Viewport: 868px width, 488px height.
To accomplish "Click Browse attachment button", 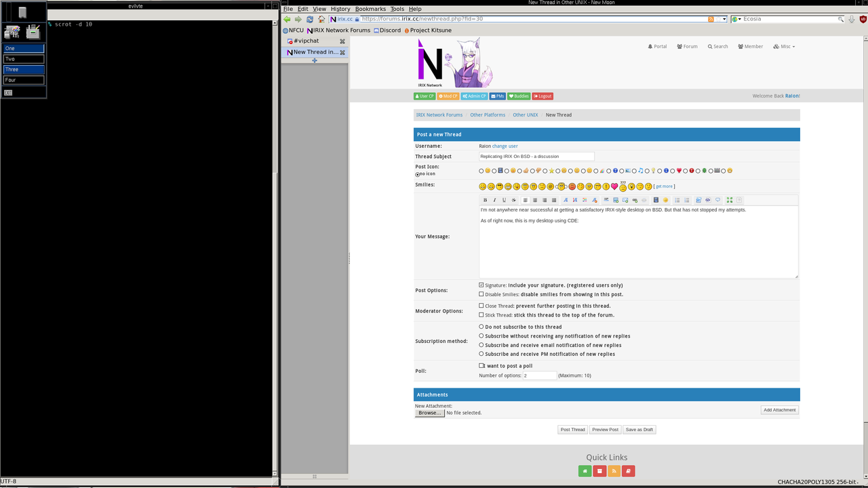I will point(430,413).
